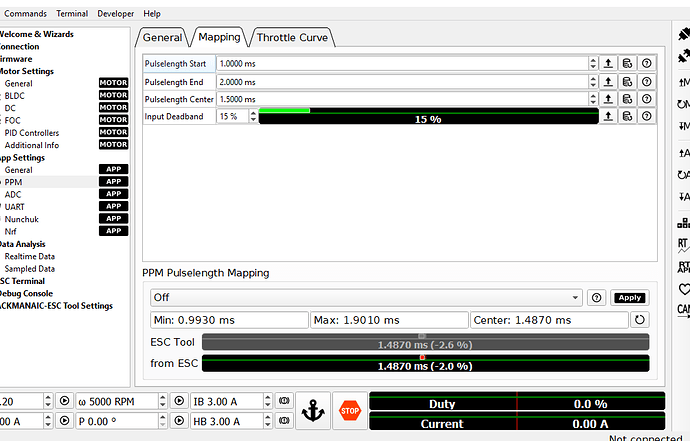The image size is (690, 441).
Task: Open help icon for Pulselength Center
Action: [646, 98]
